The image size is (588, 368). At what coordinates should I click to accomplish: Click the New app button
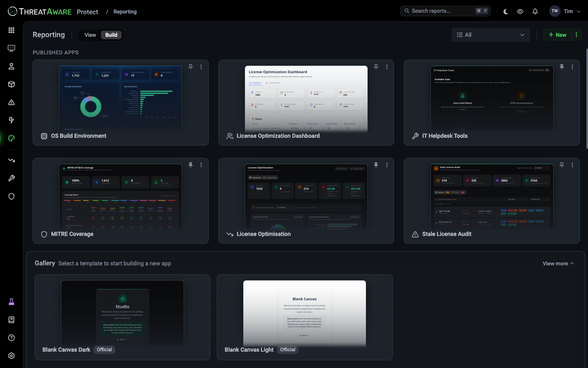point(558,35)
